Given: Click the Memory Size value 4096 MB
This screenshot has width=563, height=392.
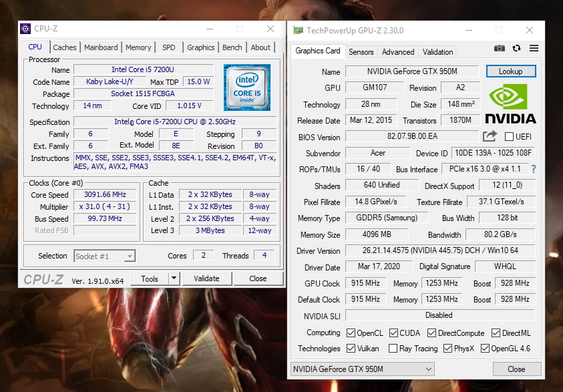Looking at the screenshot, I should [377, 234].
